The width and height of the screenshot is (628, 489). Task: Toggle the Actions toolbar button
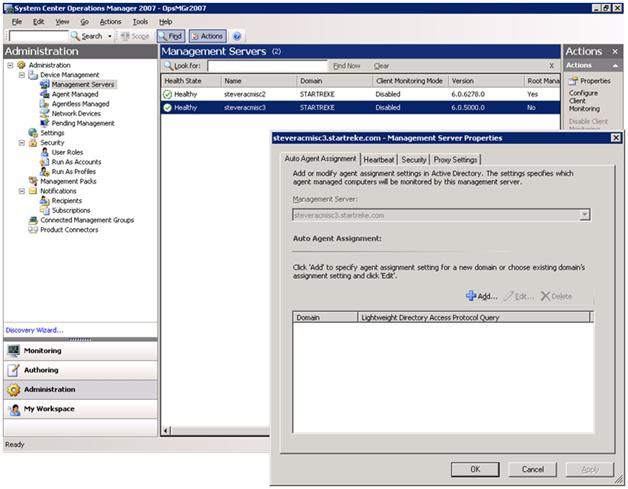point(207,36)
